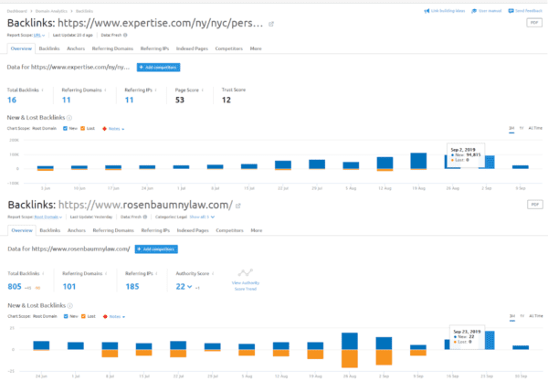Switch to Anchors tab in expertise report
This screenshot has height=392, width=548.
[76, 48]
